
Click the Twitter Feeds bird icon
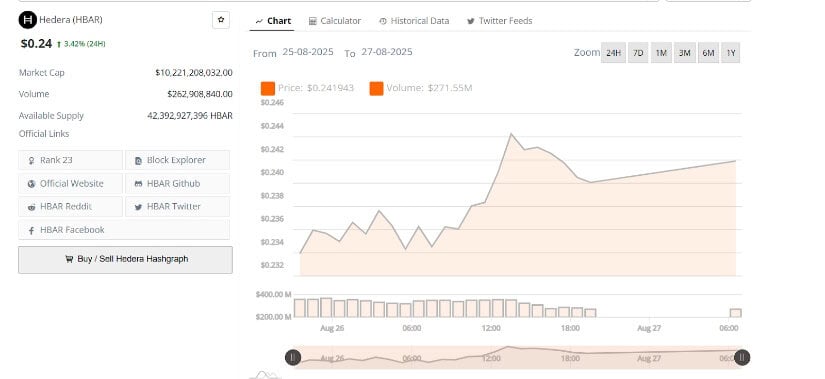[x=470, y=21]
